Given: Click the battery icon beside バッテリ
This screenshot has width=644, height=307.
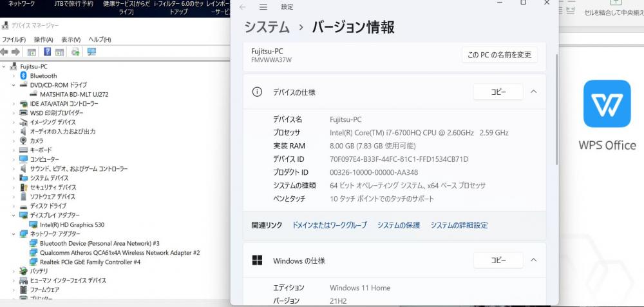Looking at the screenshot, I should (23, 271).
